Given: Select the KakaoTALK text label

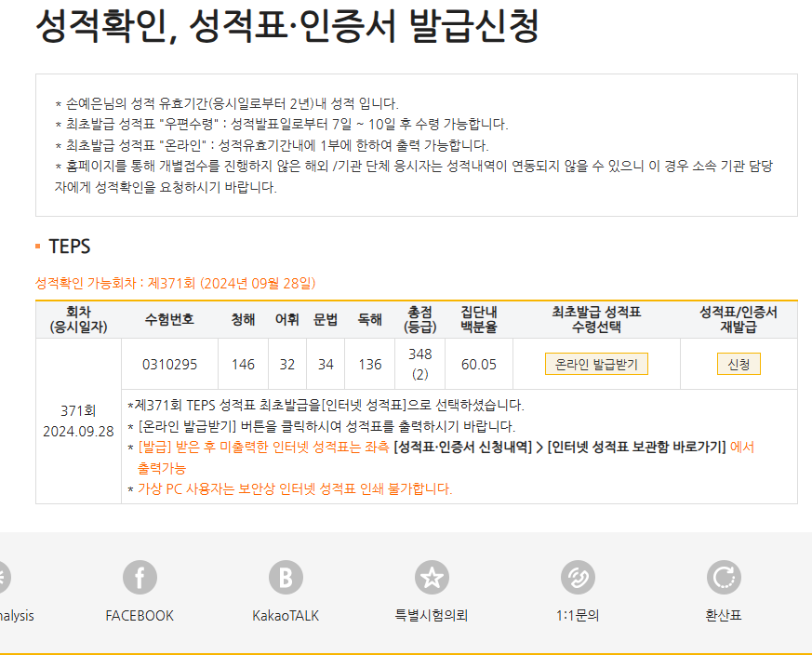Looking at the screenshot, I should point(286,616).
